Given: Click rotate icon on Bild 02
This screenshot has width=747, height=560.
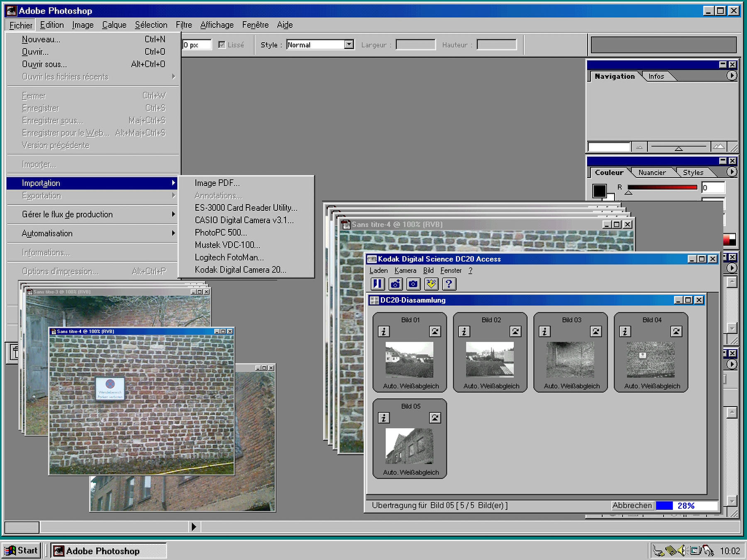Looking at the screenshot, I should click(515, 331).
